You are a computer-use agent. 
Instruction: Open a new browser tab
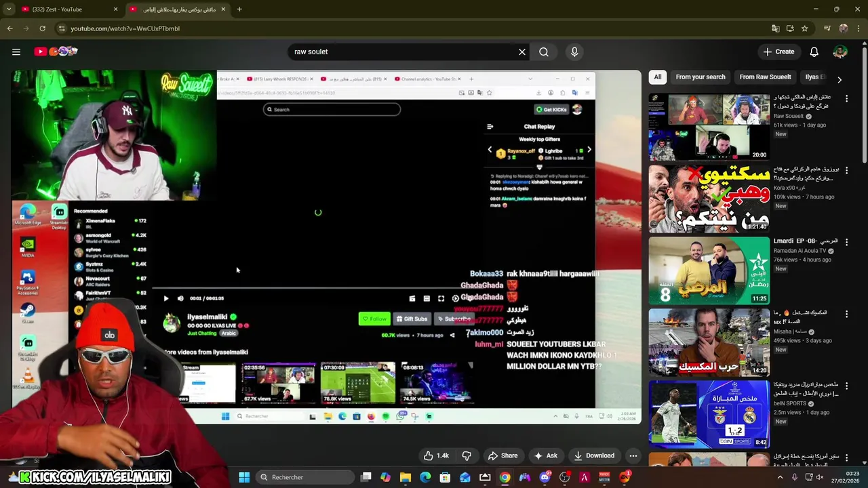point(239,9)
